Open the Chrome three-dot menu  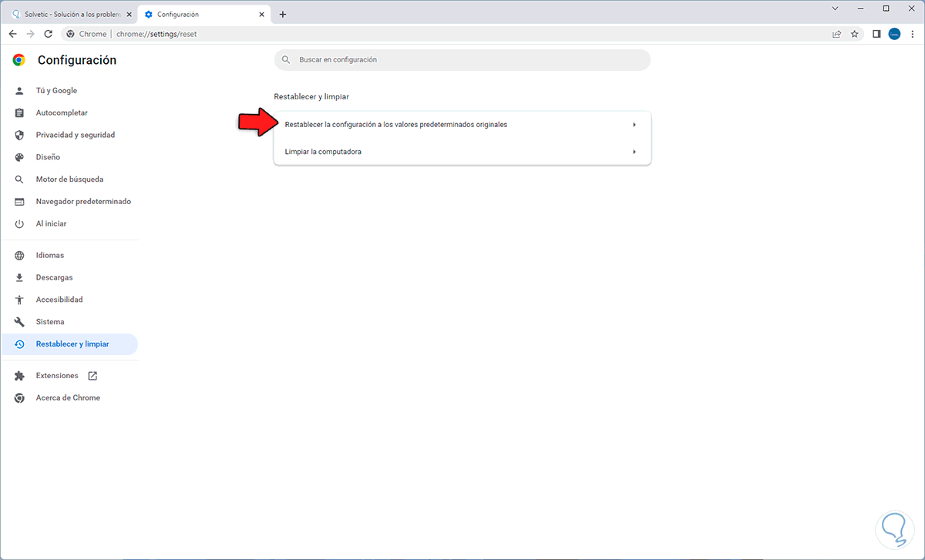[x=912, y=34]
